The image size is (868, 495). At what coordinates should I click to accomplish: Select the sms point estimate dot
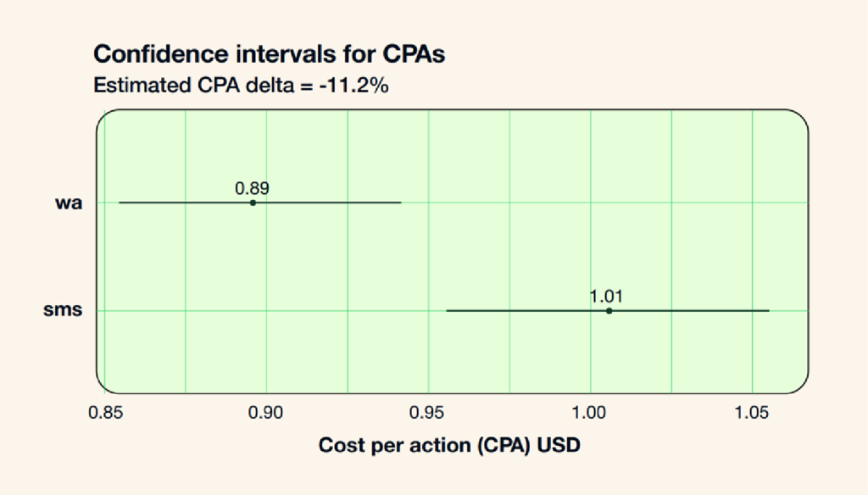pos(609,310)
